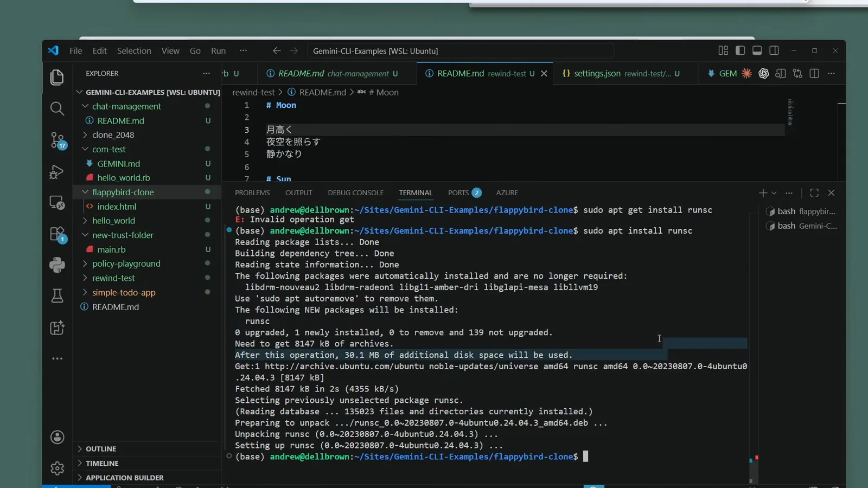Open the sparkle-badged view below Testing flask

coord(57,328)
